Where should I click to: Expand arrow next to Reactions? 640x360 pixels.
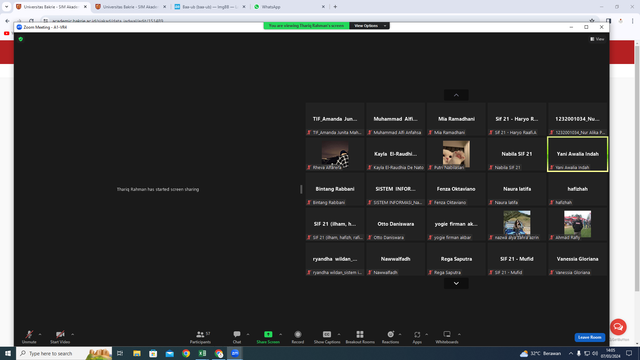click(x=400, y=334)
